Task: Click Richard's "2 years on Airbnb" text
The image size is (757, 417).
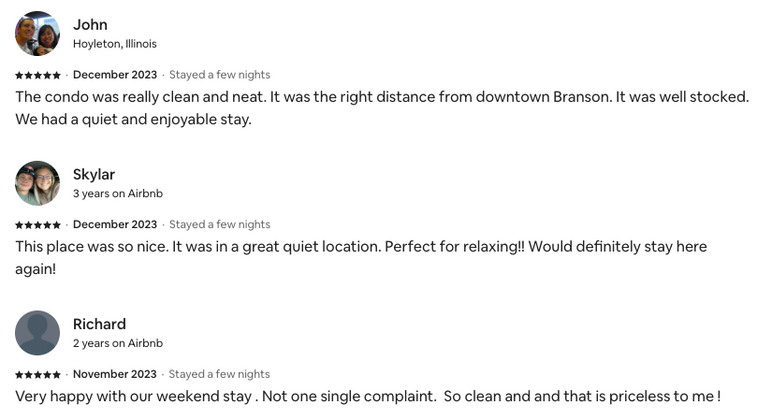Action: (117, 343)
